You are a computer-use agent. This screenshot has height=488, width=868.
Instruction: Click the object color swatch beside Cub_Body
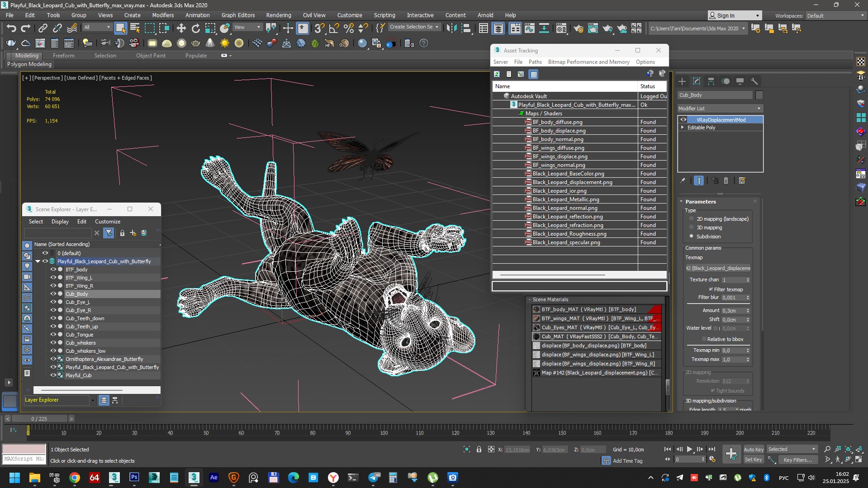[x=759, y=95]
